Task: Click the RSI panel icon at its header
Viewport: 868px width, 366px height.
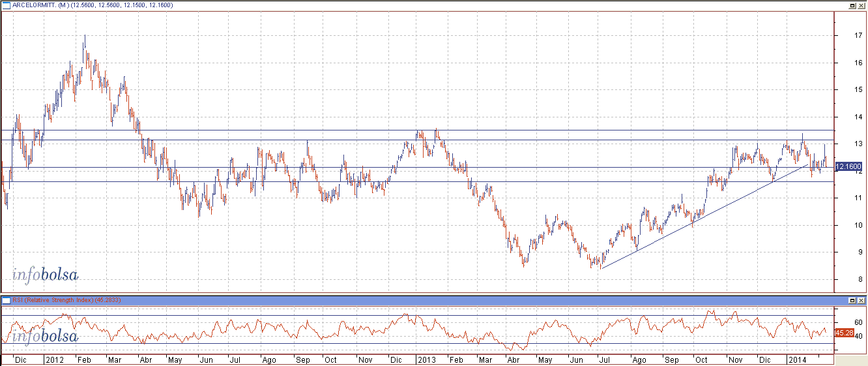Action: (x=5, y=300)
